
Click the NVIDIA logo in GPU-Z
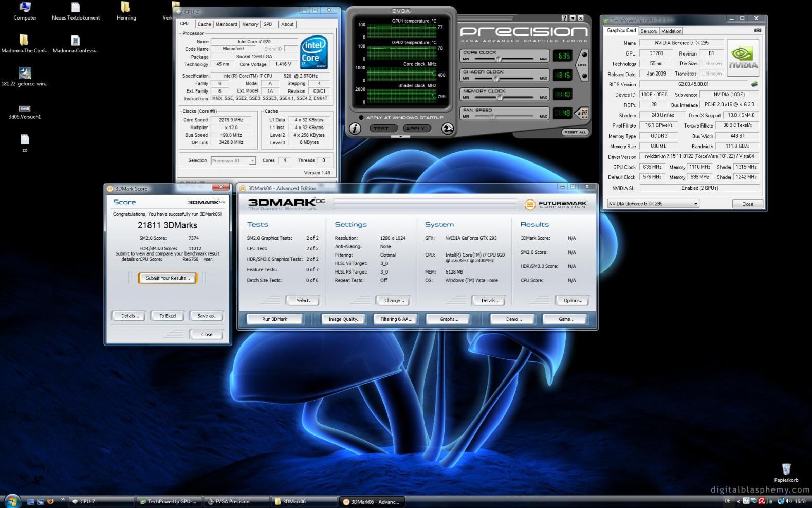point(743,58)
